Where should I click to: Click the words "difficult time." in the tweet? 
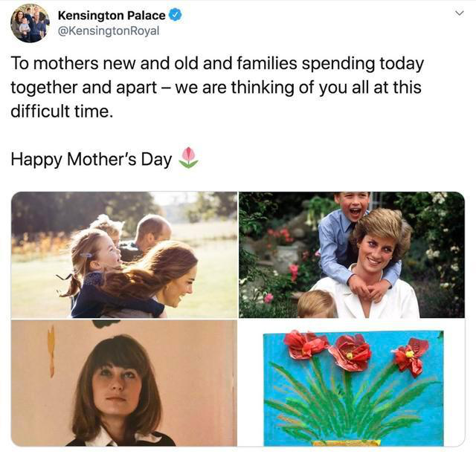61,113
